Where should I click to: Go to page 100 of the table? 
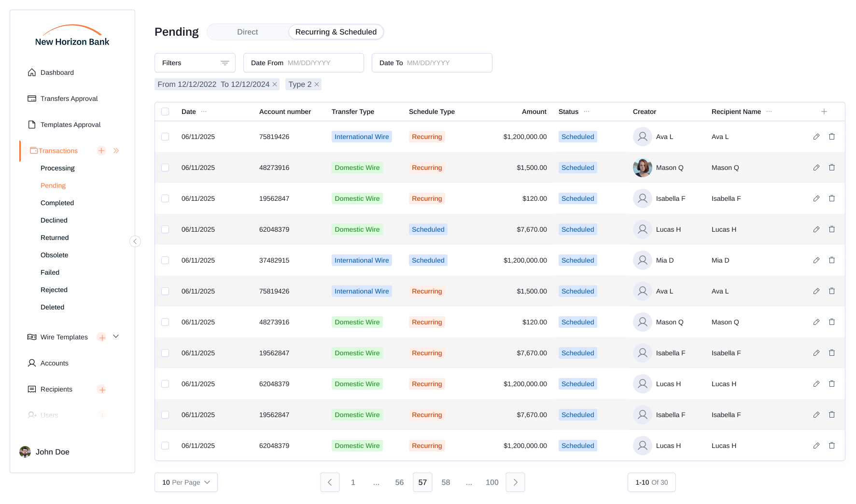pos(492,482)
